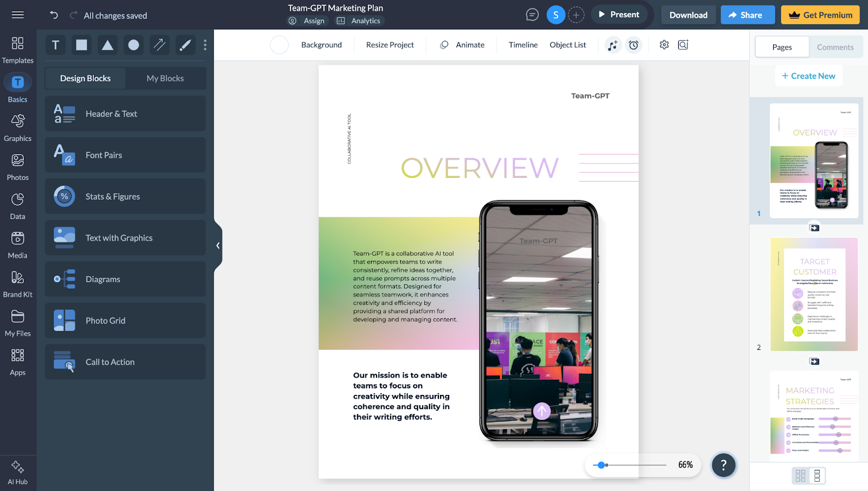
Task: Open Timeline from the top toolbar
Action: pos(523,44)
